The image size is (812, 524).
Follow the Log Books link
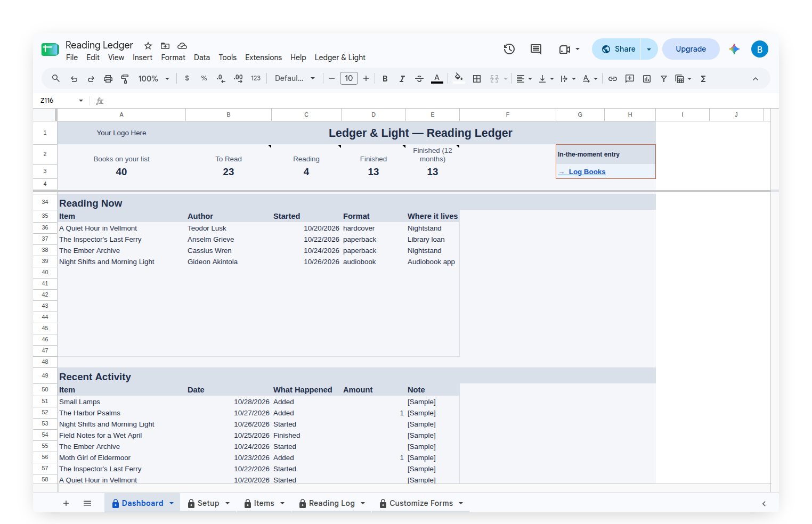pyautogui.click(x=582, y=172)
